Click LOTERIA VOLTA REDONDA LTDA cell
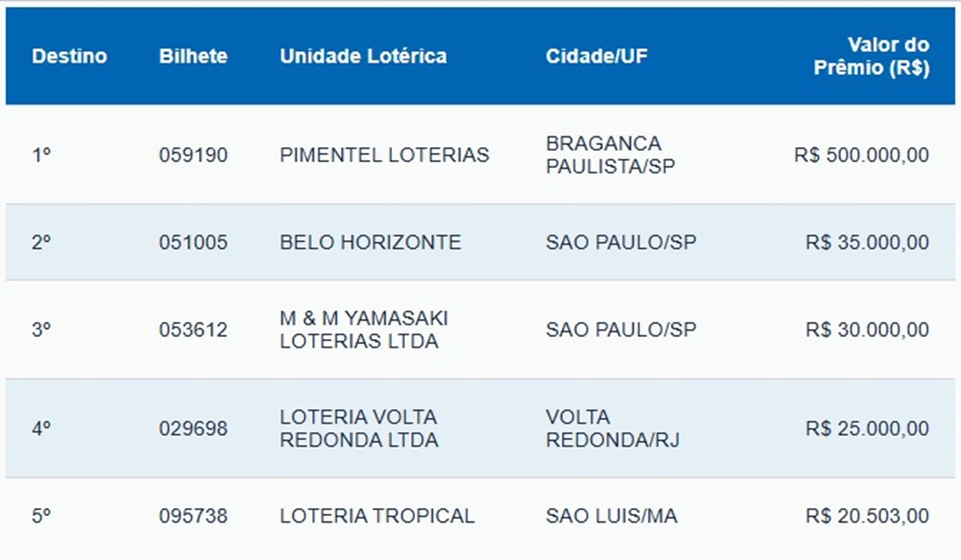The width and height of the screenshot is (961, 560). (359, 428)
